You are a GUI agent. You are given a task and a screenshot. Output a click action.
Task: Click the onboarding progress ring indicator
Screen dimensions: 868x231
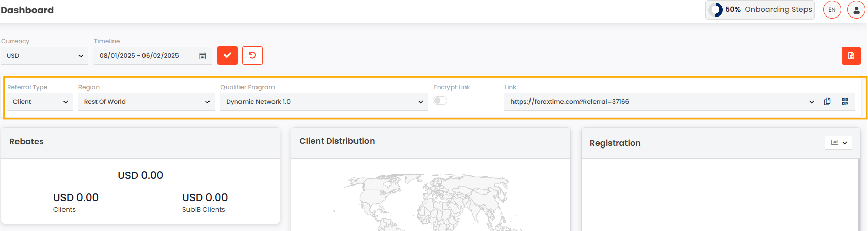(715, 10)
